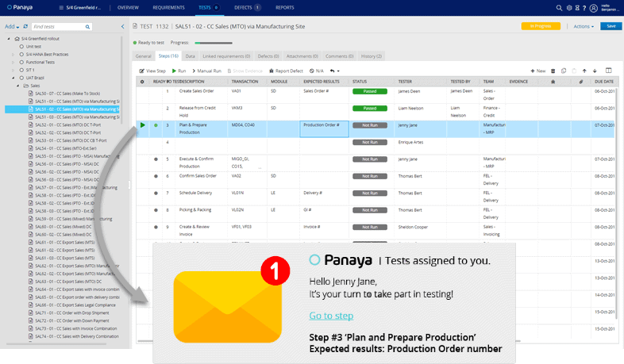Screen dimensions: 624x364
Task: Expand the S/4 HANA Best Practices node
Action: click(13, 55)
